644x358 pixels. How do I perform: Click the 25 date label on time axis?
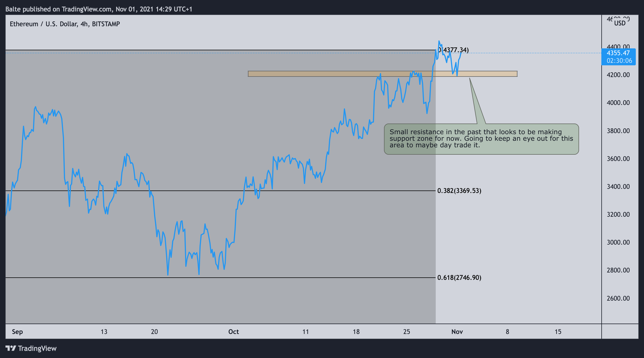coord(407,332)
